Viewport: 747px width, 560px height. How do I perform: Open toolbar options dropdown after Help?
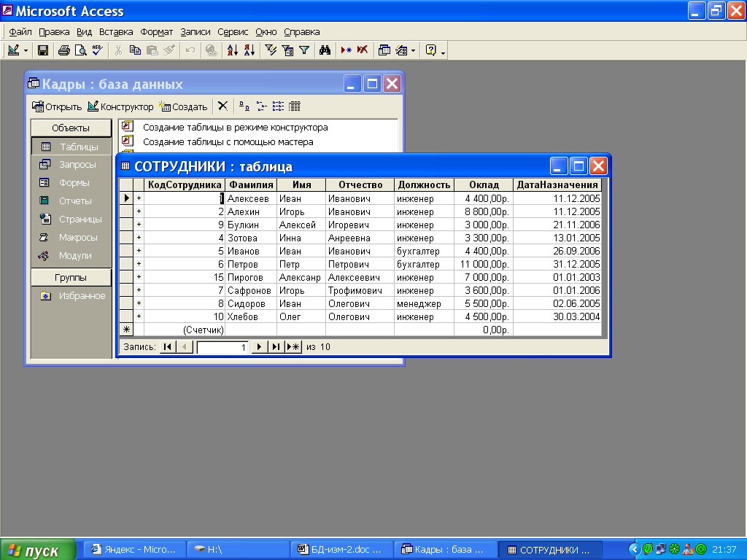pyautogui.click(x=443, y=52)
